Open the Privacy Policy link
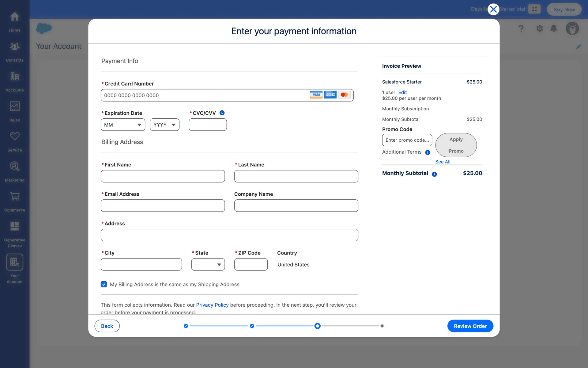This screenshot has width=588, height=368. tap(212, 305)
